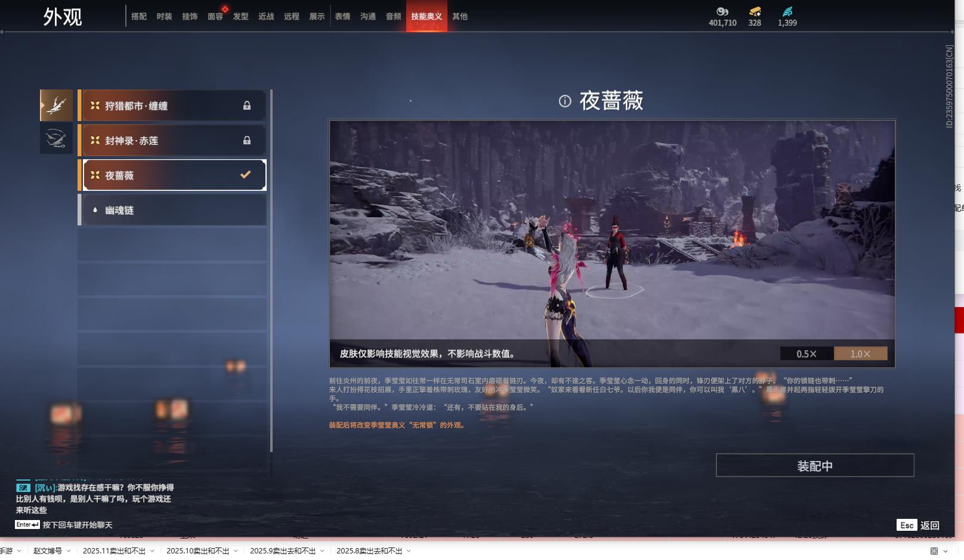Image resolution: width=964 pixels, height=560 pixels.
Task: Click the lock icon on 封神录·赤莲
Action: pos(247,140)
